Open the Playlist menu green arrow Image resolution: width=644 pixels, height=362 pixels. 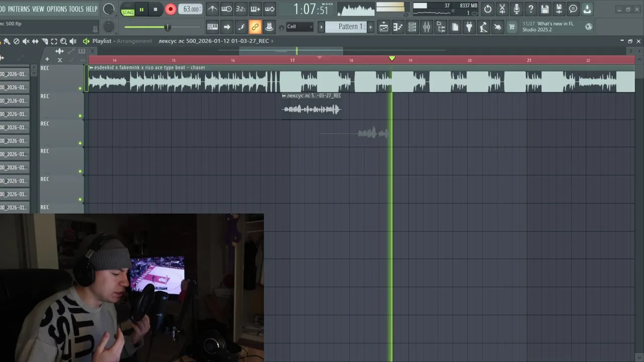pos(86,41)
